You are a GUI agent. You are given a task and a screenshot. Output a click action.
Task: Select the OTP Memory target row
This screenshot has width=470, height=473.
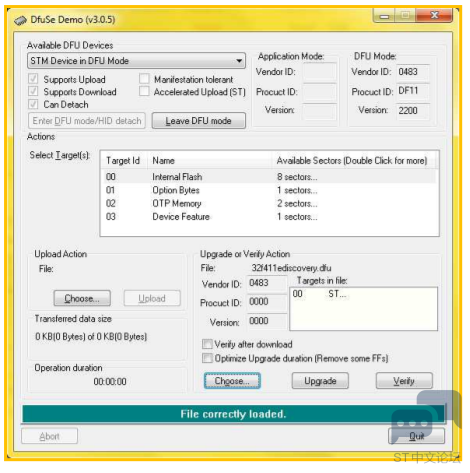click(269, 204)
